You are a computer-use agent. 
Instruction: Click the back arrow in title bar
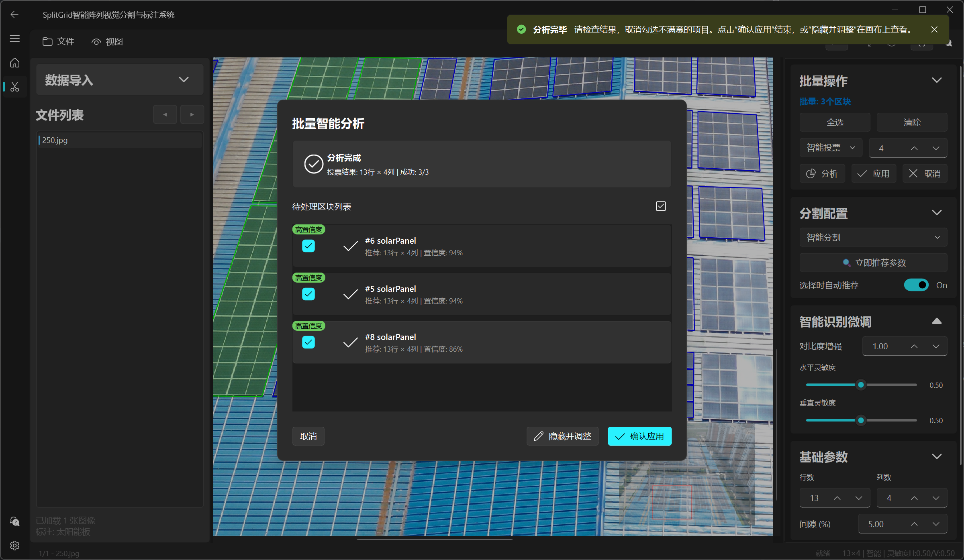click(14, 14)
